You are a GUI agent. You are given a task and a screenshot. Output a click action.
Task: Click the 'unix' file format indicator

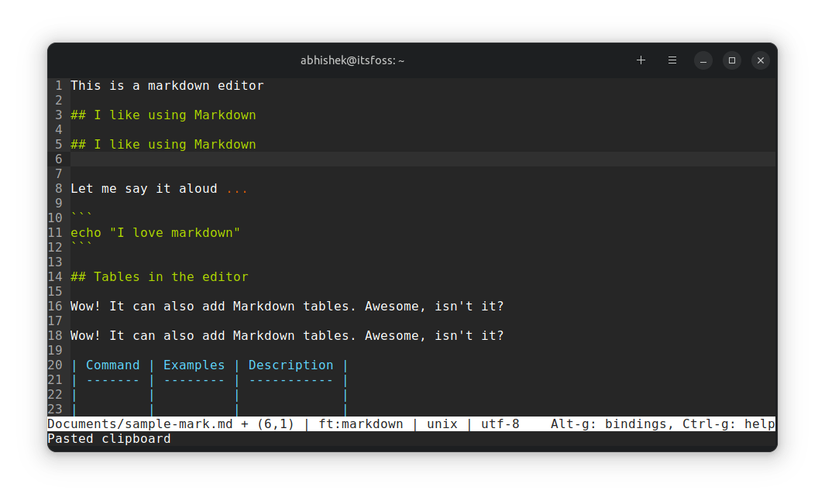442,424
